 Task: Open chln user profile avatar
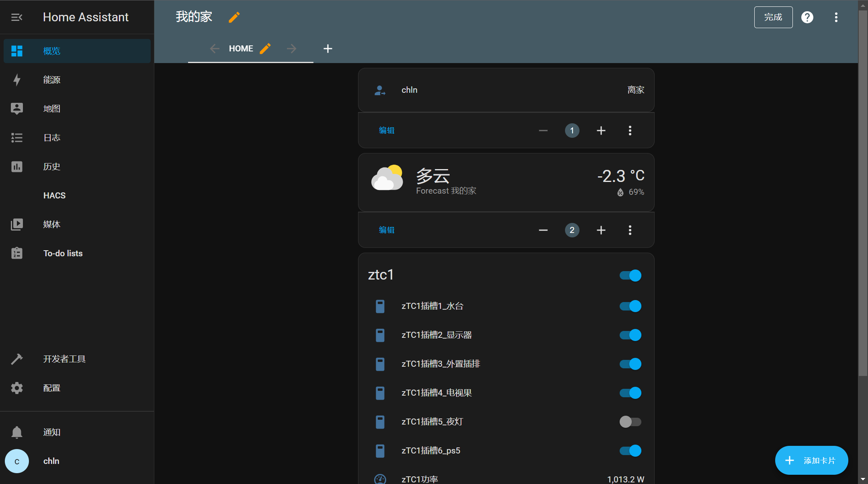coord(17,461)
